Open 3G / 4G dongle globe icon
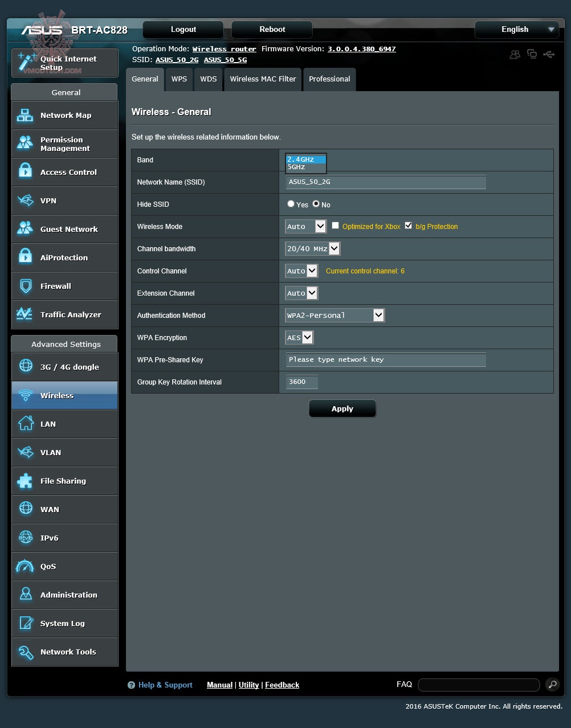This screenshot has height=728, width=571. click(26, 366)
